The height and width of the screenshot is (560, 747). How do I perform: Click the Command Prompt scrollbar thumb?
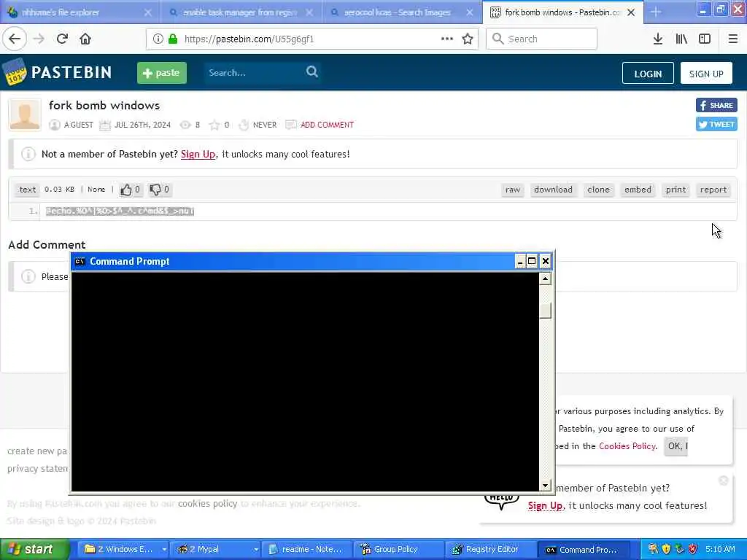point(545,310)
